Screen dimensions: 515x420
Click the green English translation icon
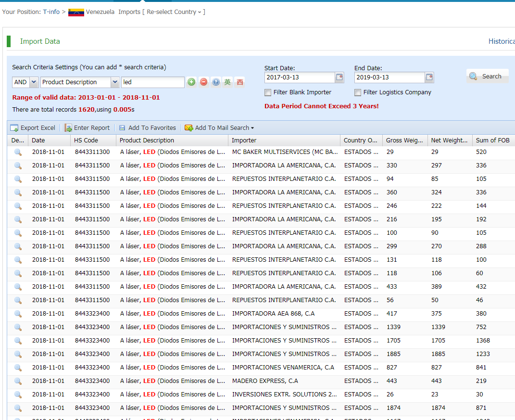[227, 82]
